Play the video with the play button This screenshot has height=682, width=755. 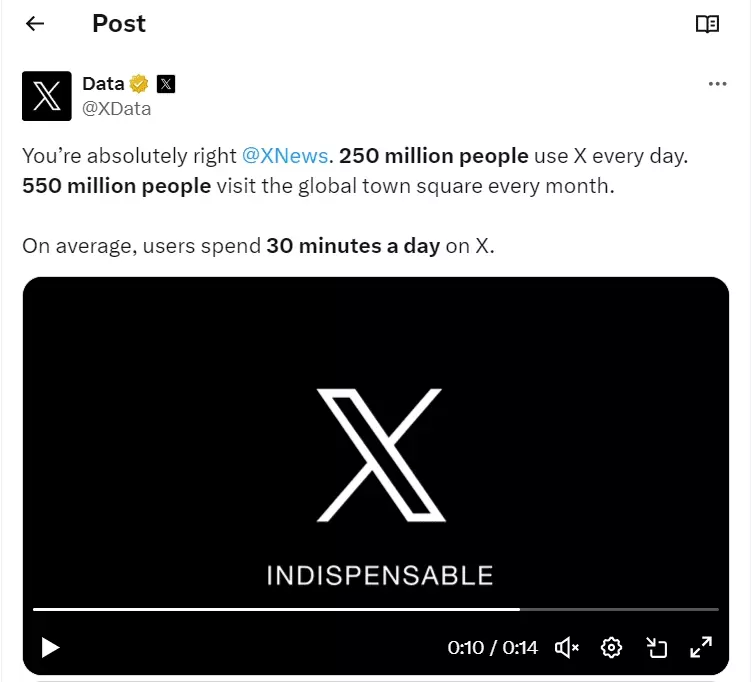pyautogui.click(x=50, y=647)
